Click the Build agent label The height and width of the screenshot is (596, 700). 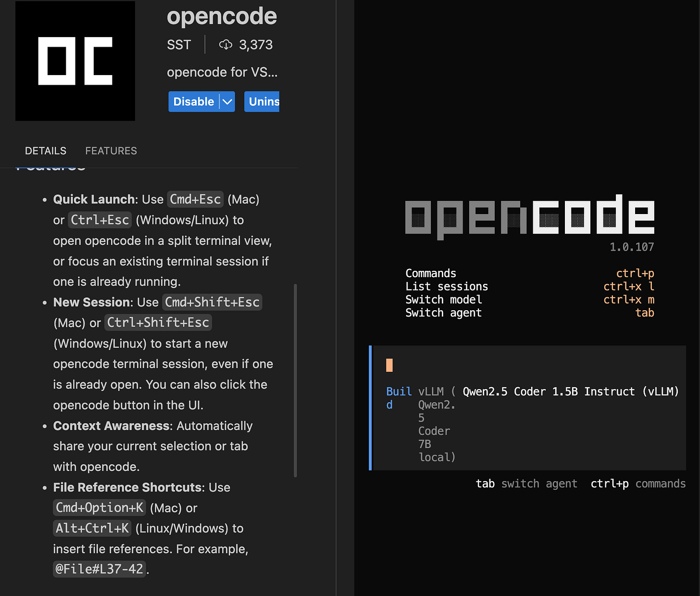pyautogui.click(x=399, y=398)
